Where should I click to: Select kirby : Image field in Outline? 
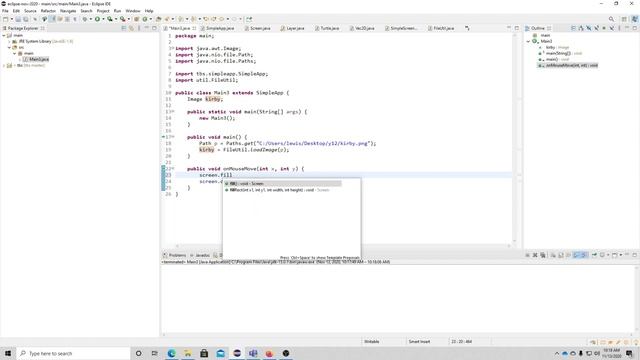click(x=554, y=47)
